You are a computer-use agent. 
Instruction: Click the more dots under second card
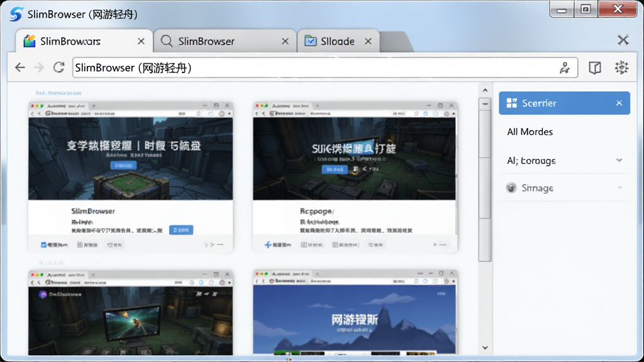(x=443, y=244)
